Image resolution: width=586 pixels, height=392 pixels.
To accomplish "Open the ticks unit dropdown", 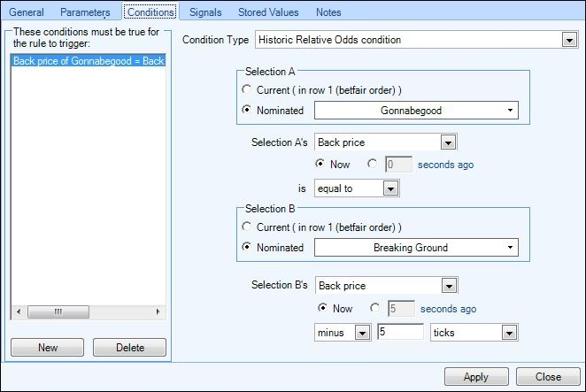I will pyautogui.click(x=474, y=332).
